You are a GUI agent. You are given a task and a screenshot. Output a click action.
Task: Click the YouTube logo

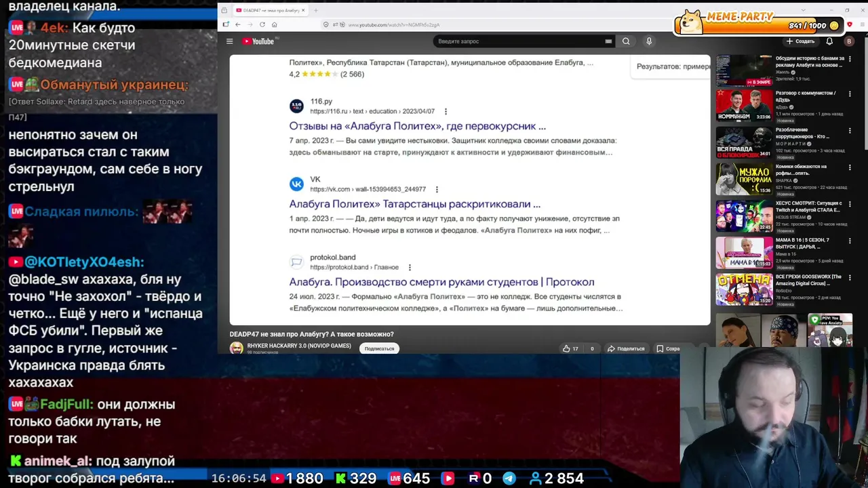pyautogui.click(x=258, y=41)
